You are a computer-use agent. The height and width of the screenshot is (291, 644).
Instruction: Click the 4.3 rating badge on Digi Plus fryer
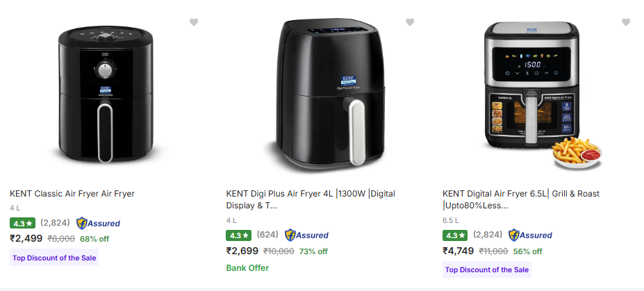point(238,235)
